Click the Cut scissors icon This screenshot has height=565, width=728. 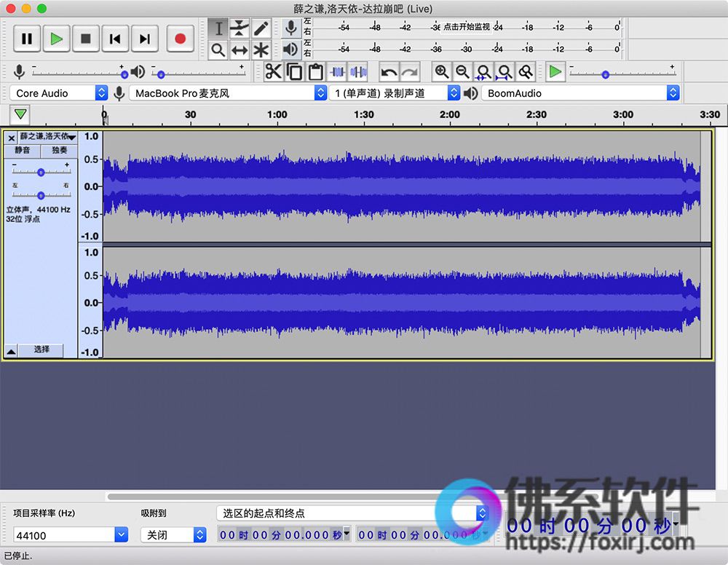274,72
